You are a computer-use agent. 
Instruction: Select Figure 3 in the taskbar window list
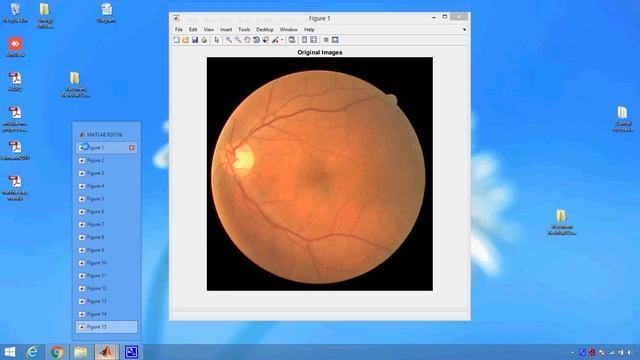107,173
